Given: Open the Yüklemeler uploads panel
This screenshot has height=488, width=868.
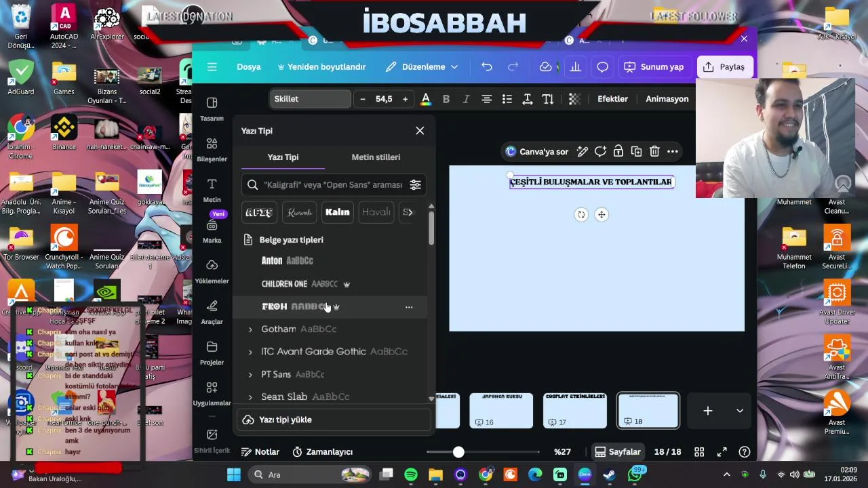Looking at the screenshot, I should [x=212, y=271].
